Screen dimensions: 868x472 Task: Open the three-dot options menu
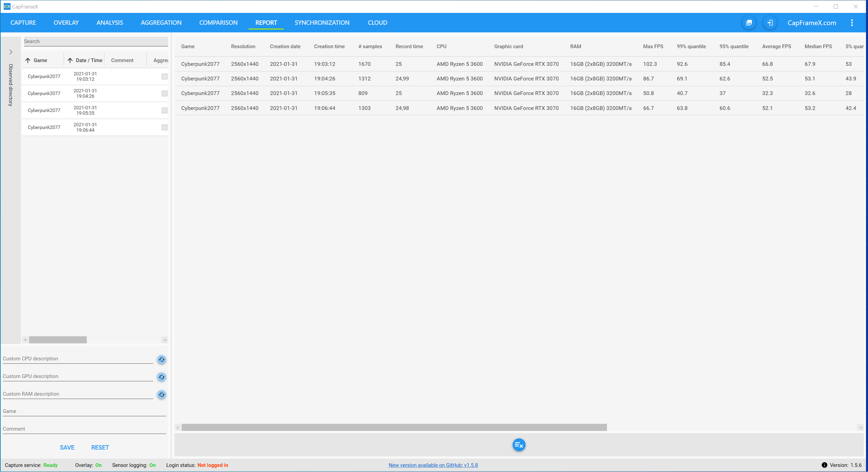(x=852, y=23)
